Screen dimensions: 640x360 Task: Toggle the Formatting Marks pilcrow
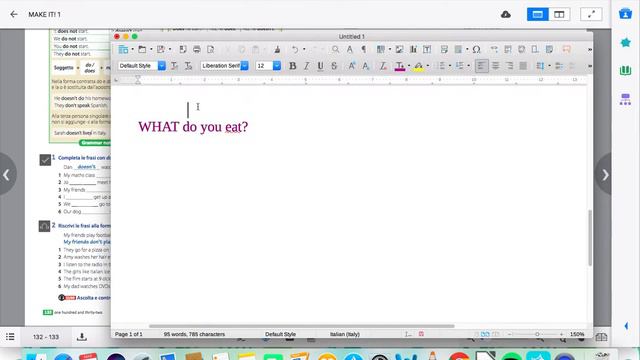(x=364, y=49)
